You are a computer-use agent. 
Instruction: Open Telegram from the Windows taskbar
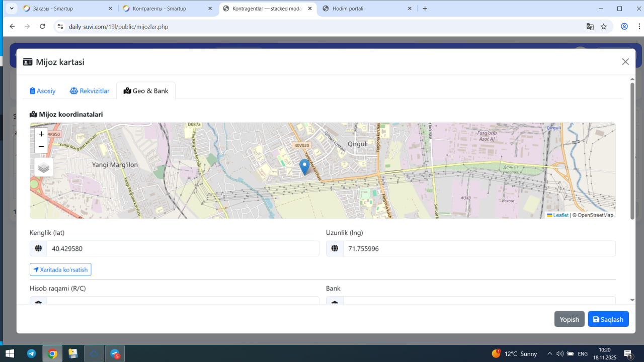[31, 353]
